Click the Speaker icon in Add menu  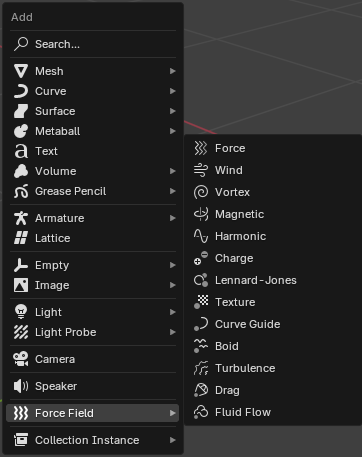tap(21, 386)
